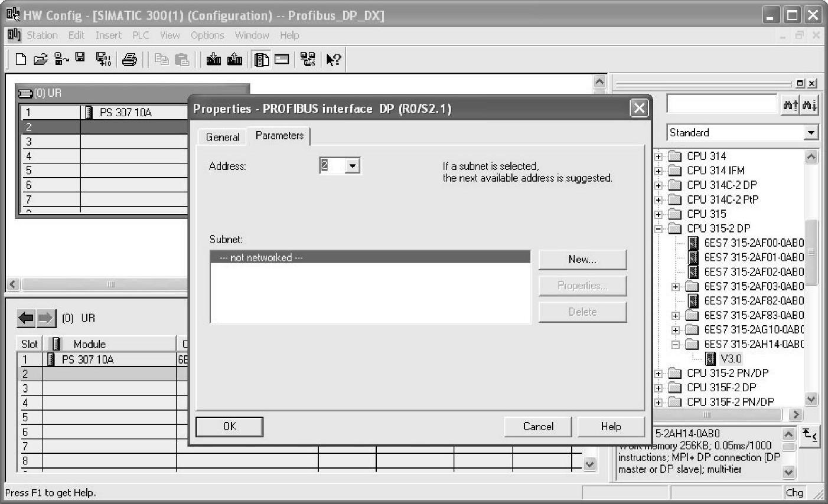Click the New... subnet button
Screen dimensions: 828x504
(x=582, y=260)
